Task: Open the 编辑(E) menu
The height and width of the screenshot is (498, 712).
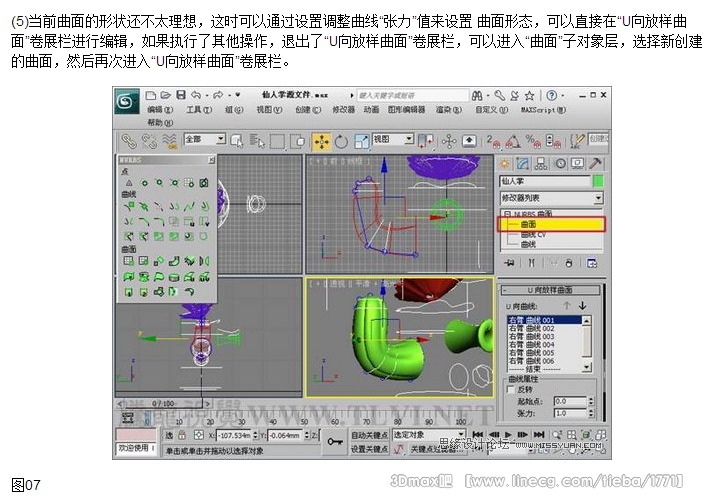Action: (160, 109)
